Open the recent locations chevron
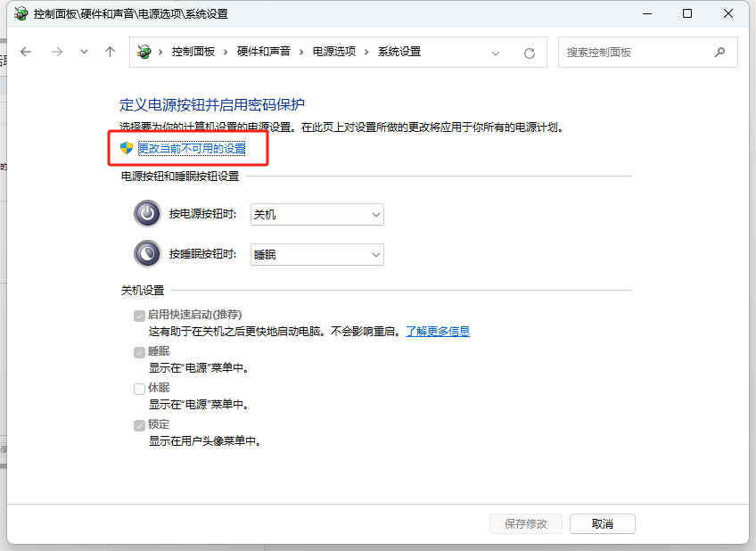756x551 pixels. (x=84, y=53)
